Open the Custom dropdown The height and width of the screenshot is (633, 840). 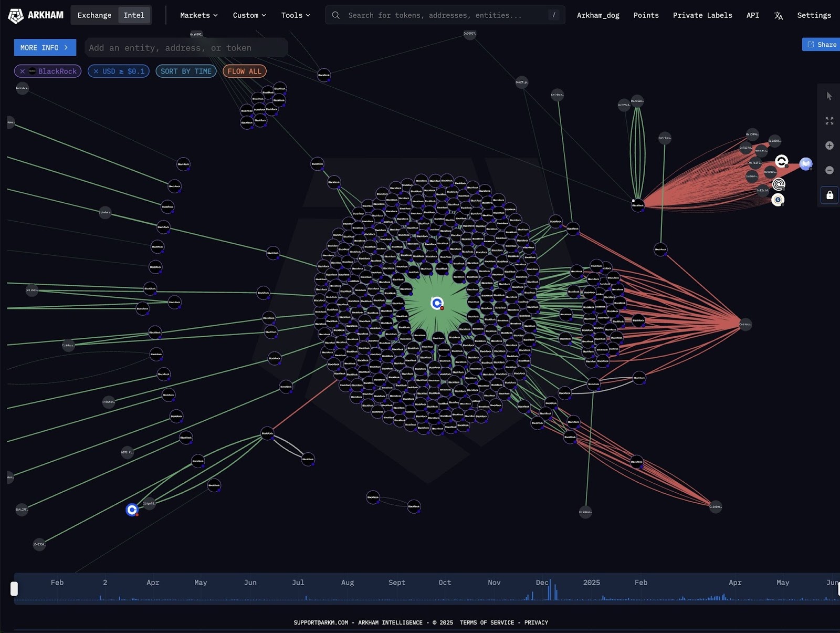(x=249, y=15)
